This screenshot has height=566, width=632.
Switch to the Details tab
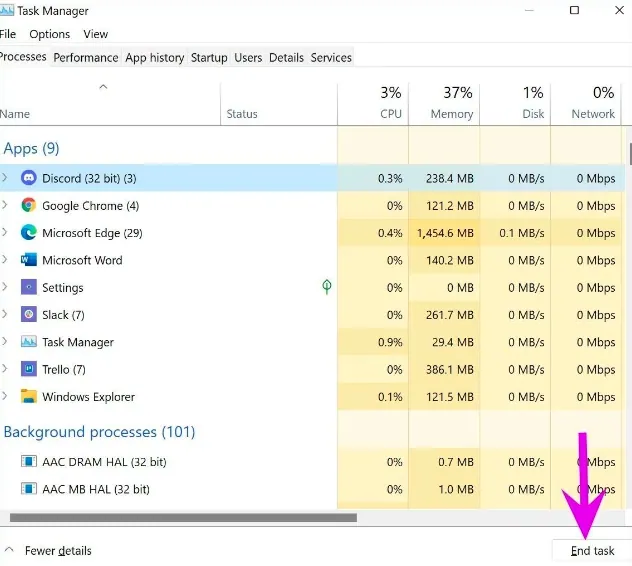[x=286, y=58]
